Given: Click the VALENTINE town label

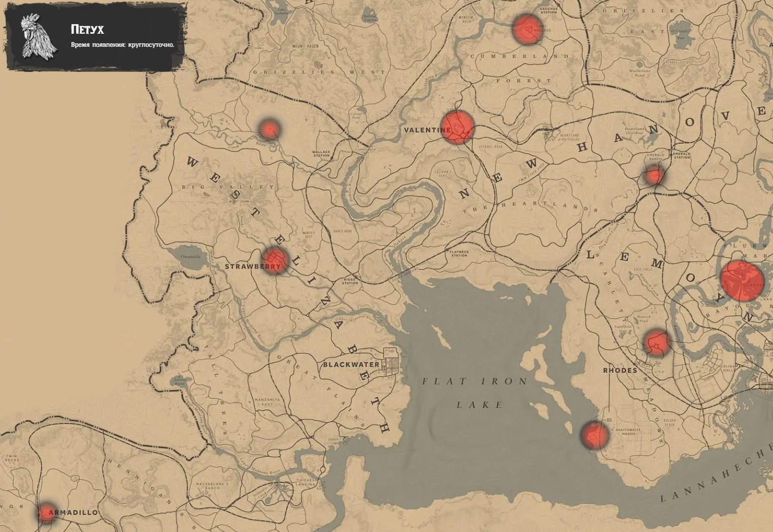Looking at the screenshot, I should pos(427,130).
